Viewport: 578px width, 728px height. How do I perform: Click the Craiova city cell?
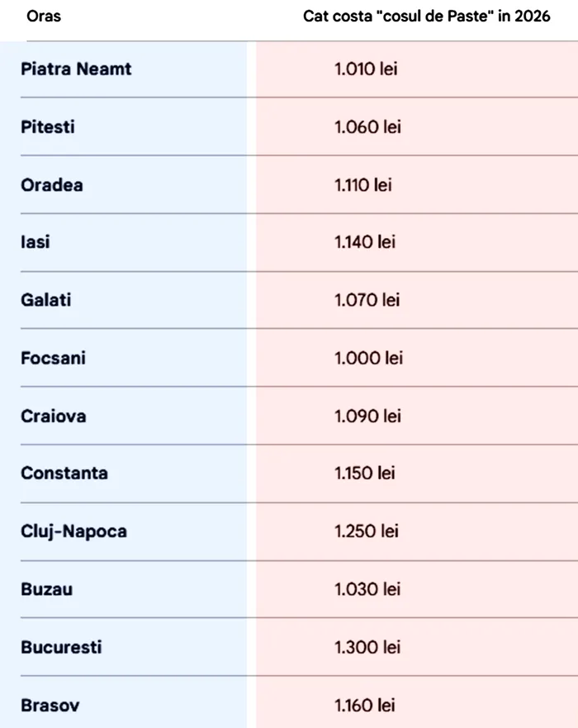(53, 416)
